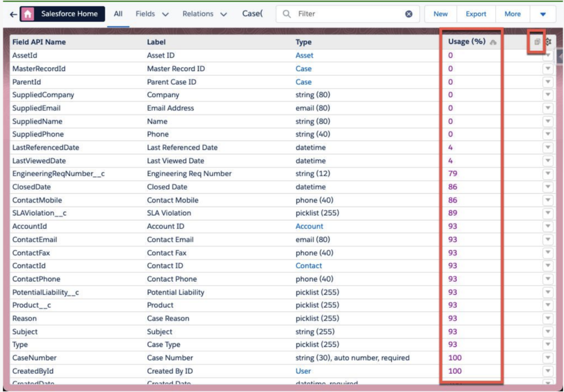Open the blue arrow dropdown next to More
Image resolution: width=564 pixels, height=392 pixels.
543,14
